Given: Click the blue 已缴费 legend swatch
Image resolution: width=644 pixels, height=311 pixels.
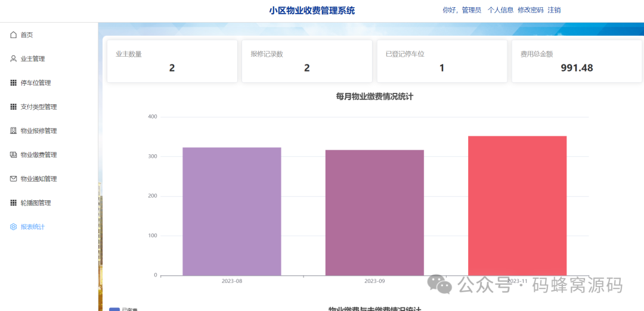Looking at the screenshot, I should (x=114, y=309).
